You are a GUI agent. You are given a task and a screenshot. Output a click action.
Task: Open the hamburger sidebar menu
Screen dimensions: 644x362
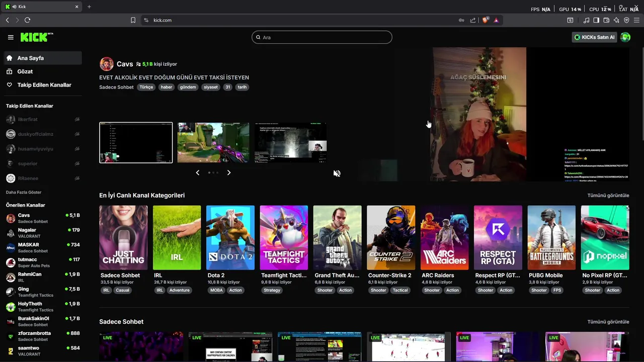(11, 37)
